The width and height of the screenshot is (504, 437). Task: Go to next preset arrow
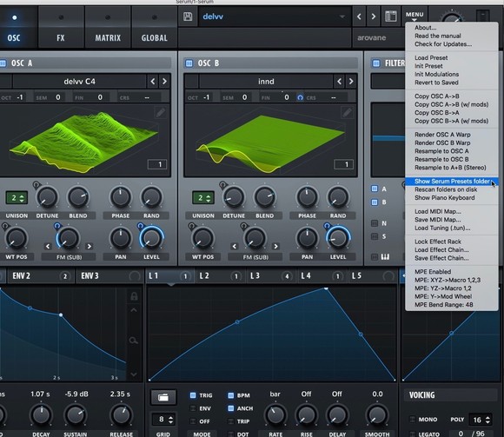point(373,16)
